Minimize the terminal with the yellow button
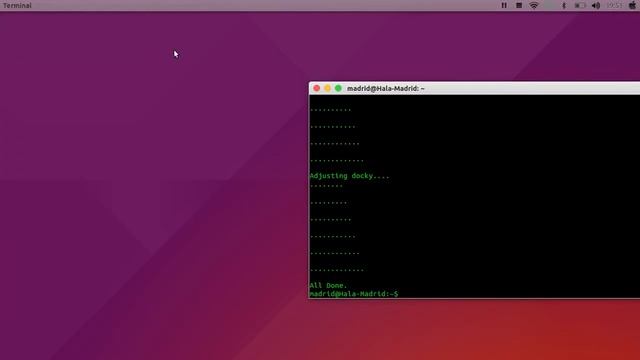This screenshot has width=640, height=360. click(x=327, y=88)
